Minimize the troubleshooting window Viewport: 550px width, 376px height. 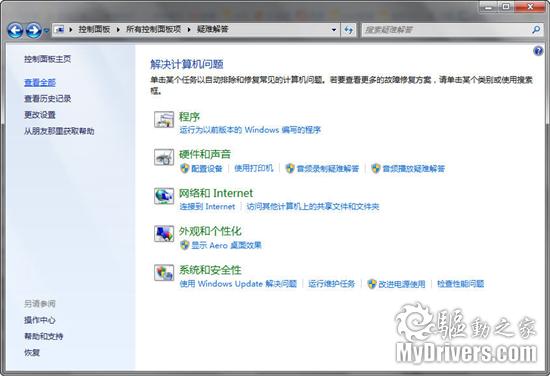[x=488, y=7]
